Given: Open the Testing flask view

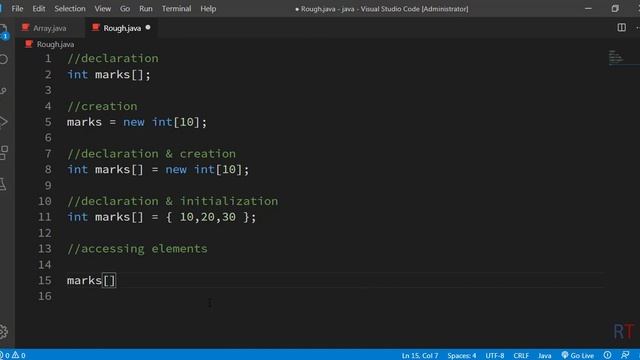Looking at the screenshot, I should 3,184.
